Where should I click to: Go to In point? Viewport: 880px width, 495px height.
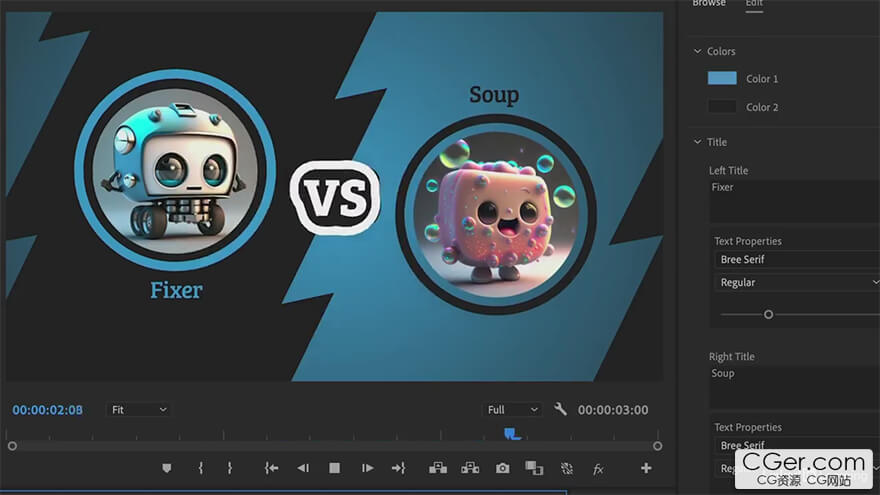click(272, 468)
